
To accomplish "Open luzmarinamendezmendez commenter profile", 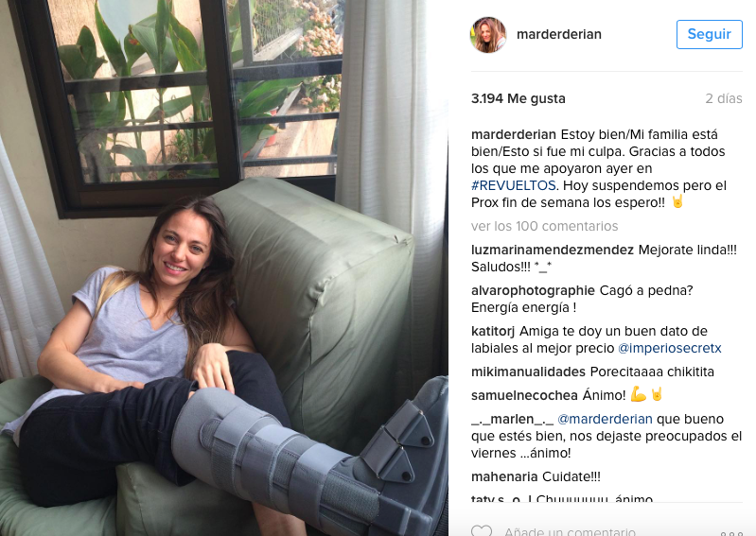I will 552,250.
